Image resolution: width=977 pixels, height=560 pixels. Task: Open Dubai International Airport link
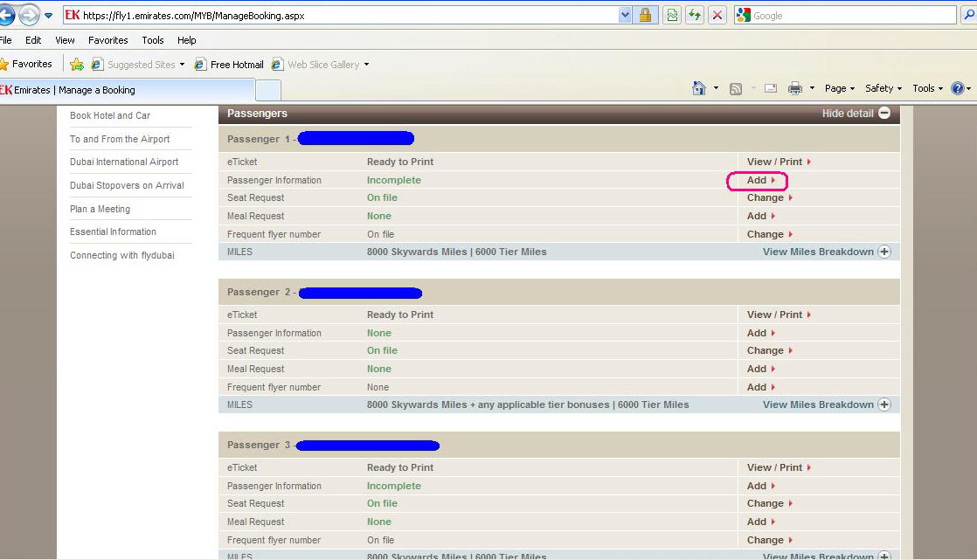(124, 162)
